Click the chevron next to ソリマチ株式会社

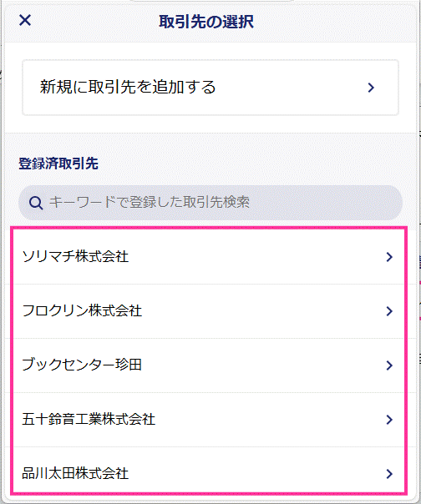coord(389,257)
